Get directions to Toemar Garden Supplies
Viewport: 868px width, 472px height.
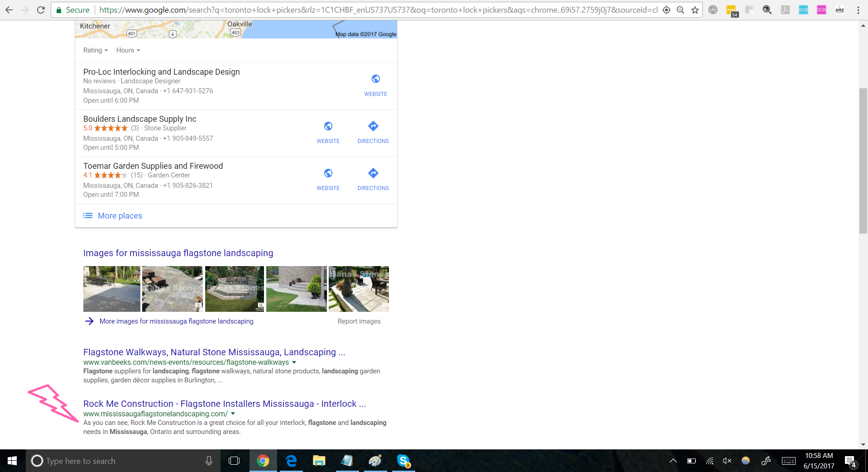[373, 179]
